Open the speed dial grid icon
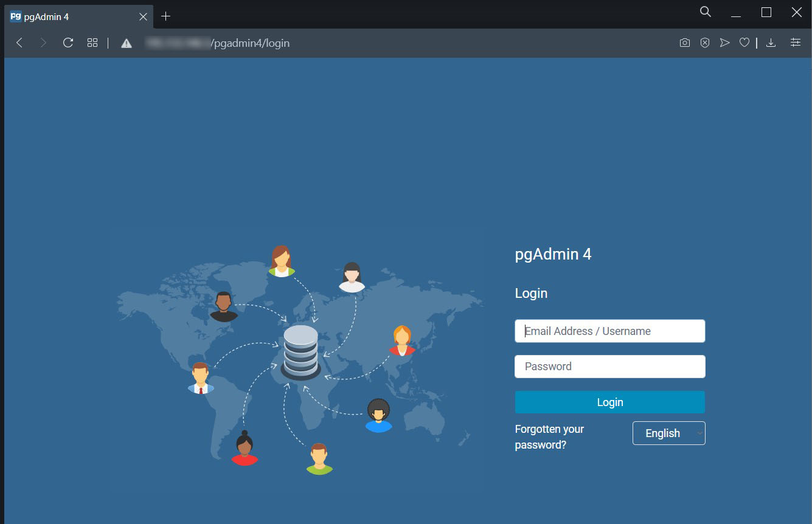812x524 pixels. click(92, 43)
